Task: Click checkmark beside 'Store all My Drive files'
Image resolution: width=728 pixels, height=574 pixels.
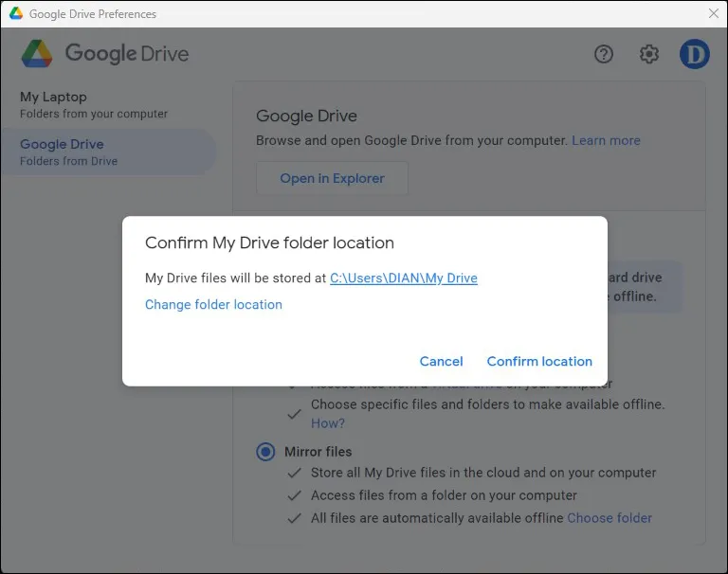Action: (295, 473)
